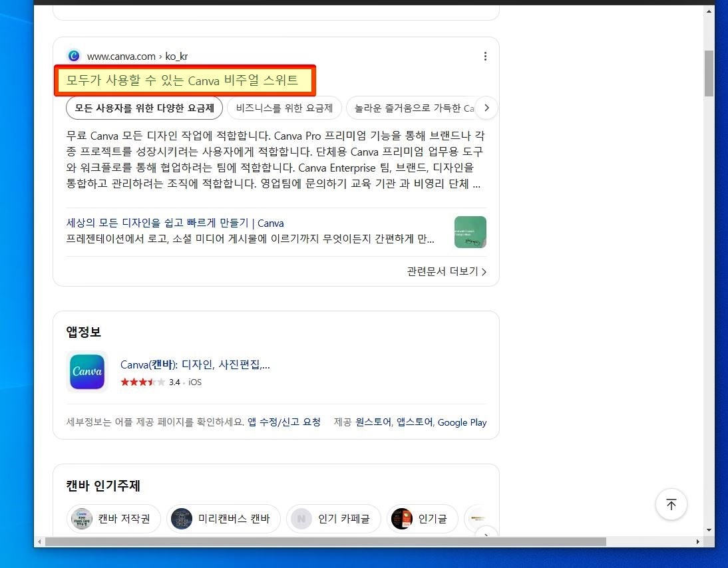This screenshot has width=728, height=568.
Task: Select the 인기 카페글 topic chip
Action: pyautogui.click(x=333, y=518)
